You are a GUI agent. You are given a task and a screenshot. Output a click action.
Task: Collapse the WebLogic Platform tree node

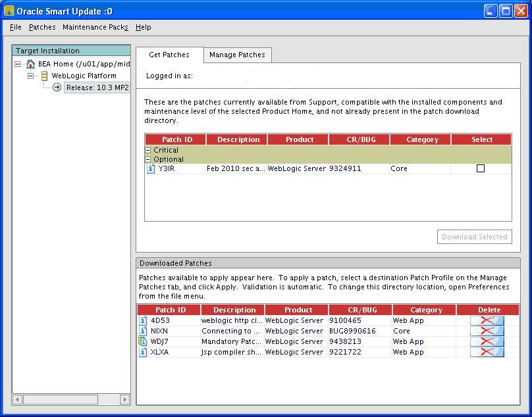point(30,76)
